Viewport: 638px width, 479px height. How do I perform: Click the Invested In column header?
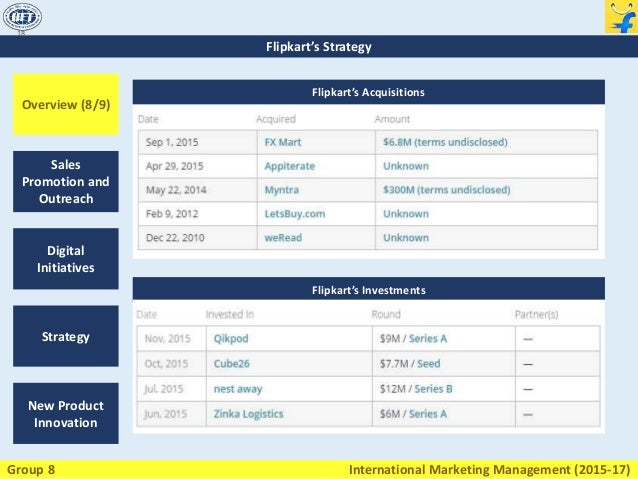[230, 314]
